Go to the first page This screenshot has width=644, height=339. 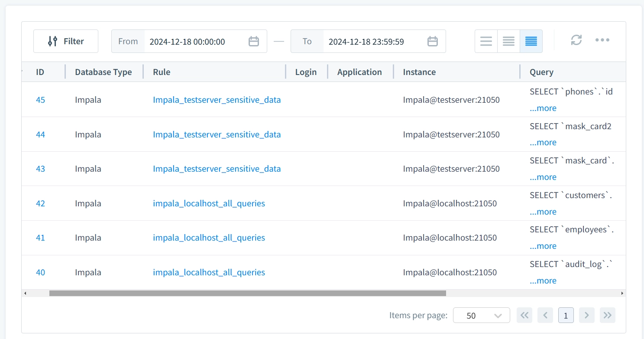(524, 315)
